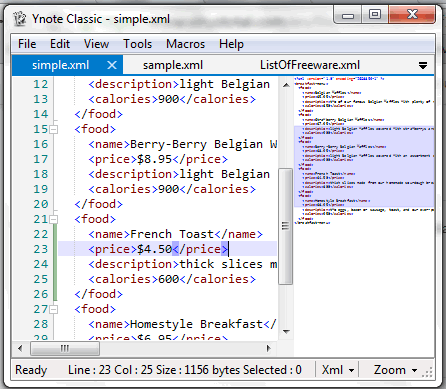Collapse the food fold marker at line 21
The height and width of the screenshot is (389, 446).
(53, 219)
